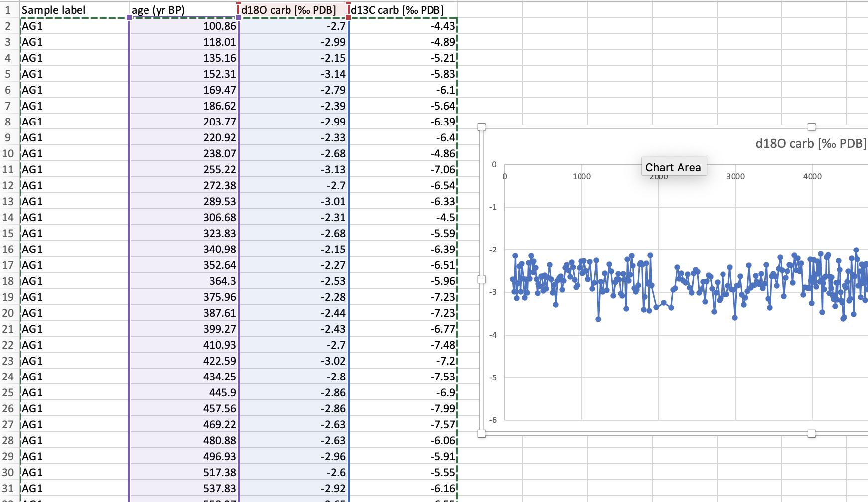The height and width of the screenshot is (502, 868).
Task: Click the bottom-middle chart resize handle
Action: coord(812,434)
